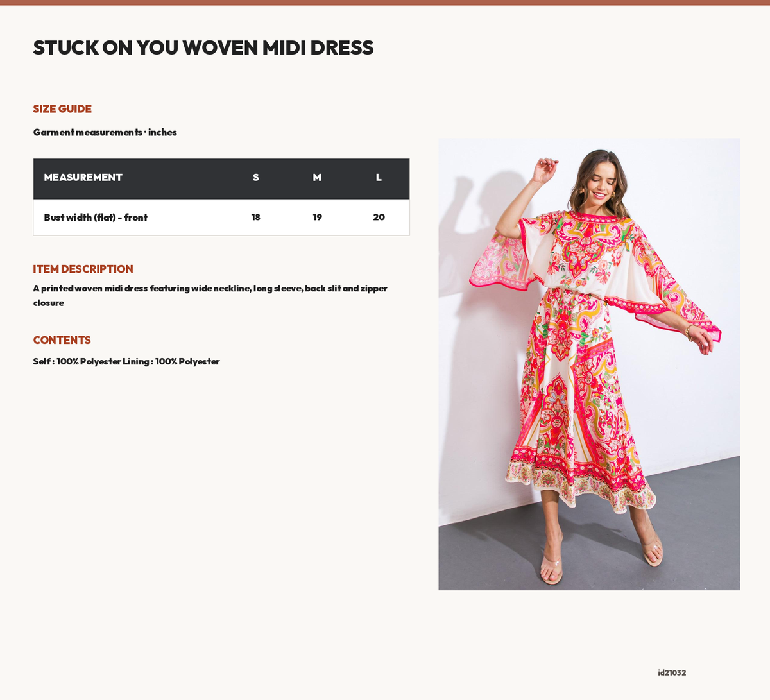The width and height of the screenshot is (770, 700).
Task: Open the model dress product photo
Action: pyautogui.click(x=589, y=364)
